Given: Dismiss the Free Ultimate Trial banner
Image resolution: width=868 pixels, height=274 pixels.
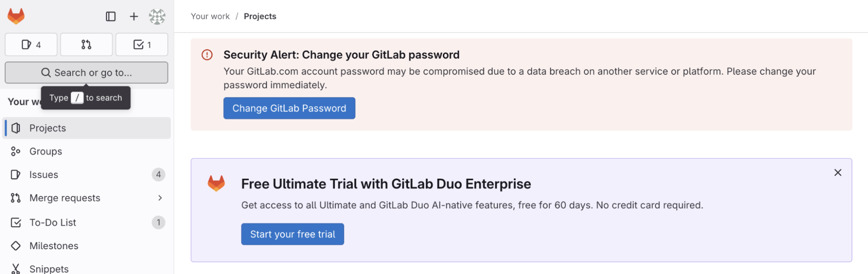Looking at the screenshot, I should click(838, 173).
